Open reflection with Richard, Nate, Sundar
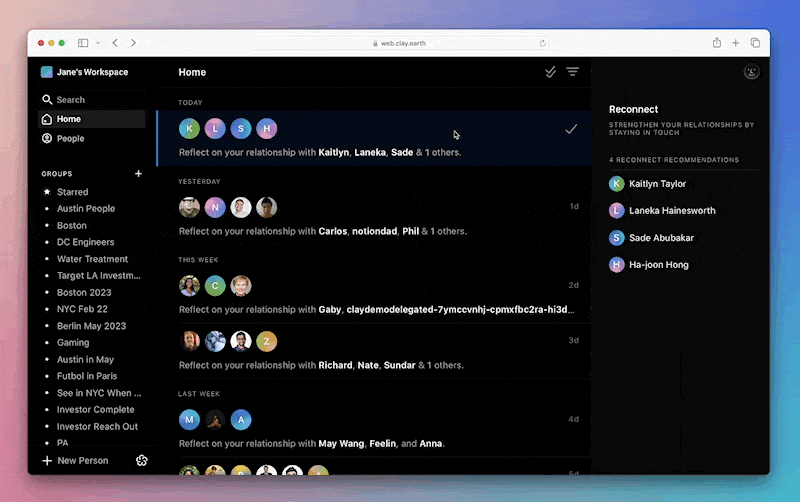800x502 pixels. [x=375, y=351]
